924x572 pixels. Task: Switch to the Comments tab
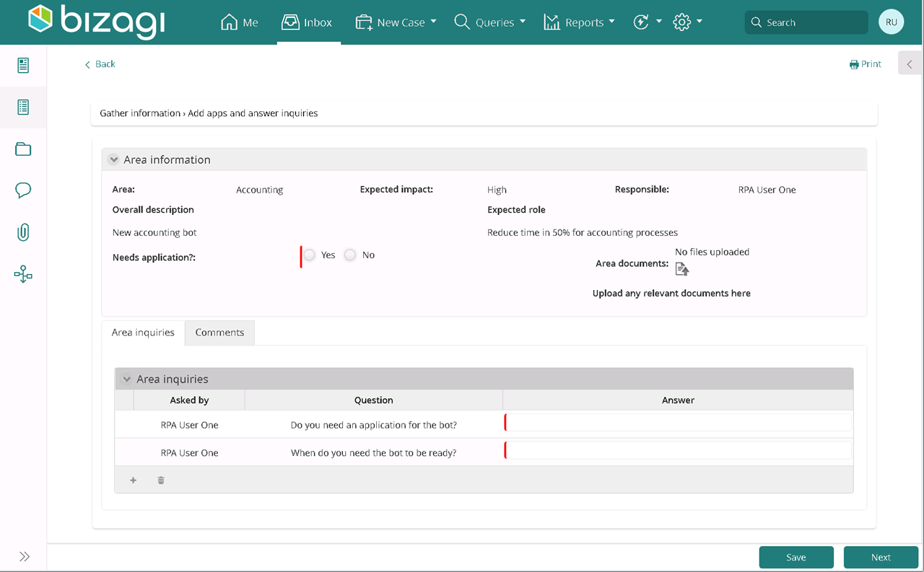219,333
